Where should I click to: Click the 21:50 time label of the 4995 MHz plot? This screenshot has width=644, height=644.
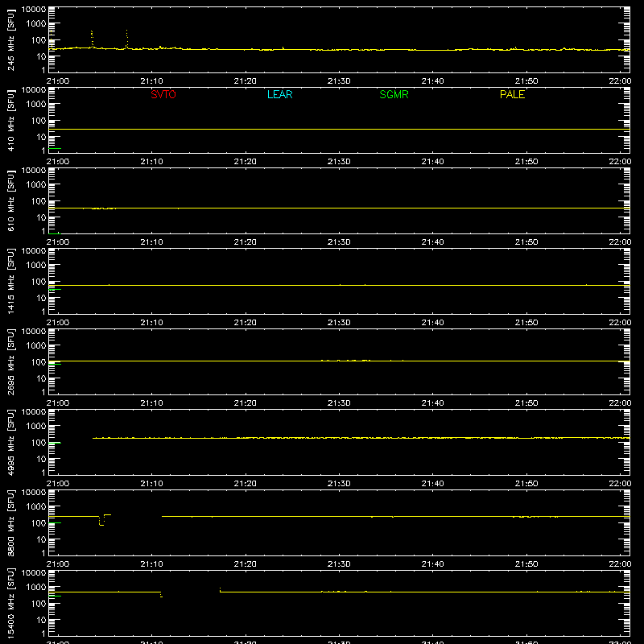click(x=526, y=484)
